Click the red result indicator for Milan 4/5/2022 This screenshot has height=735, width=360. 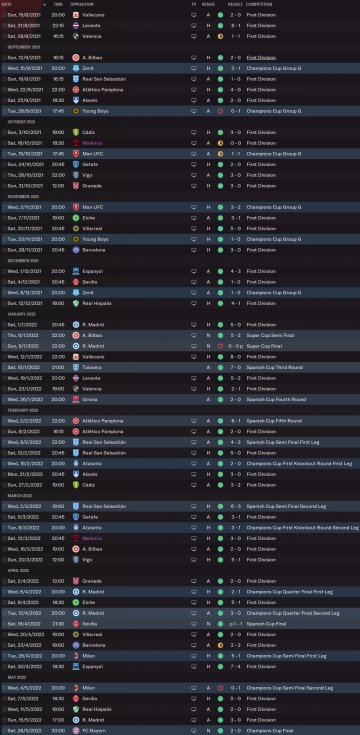point(220,688)
